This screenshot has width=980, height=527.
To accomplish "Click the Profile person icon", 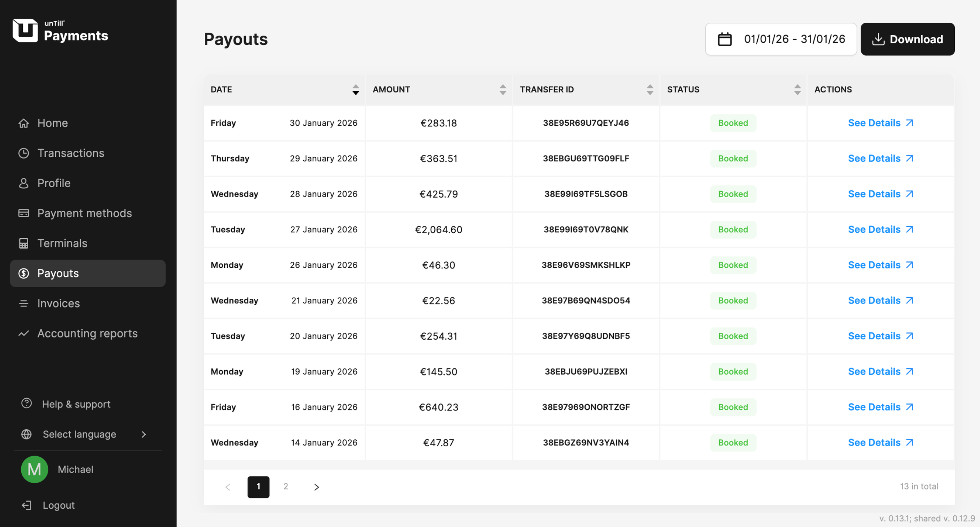I will pos(23,183).
